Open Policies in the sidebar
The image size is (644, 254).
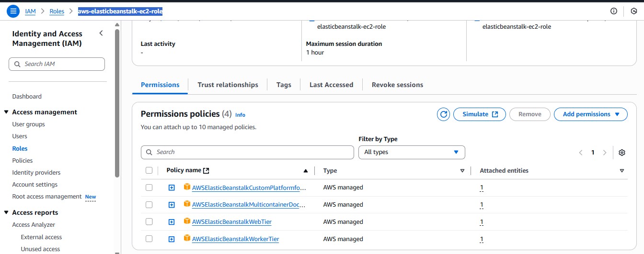23,160
